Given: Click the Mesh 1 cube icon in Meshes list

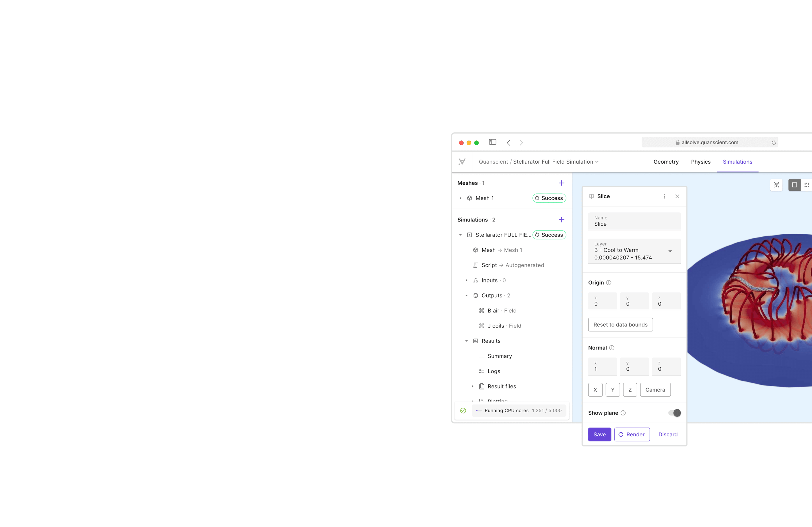Looking at the screenshot, I should point(469,198).
